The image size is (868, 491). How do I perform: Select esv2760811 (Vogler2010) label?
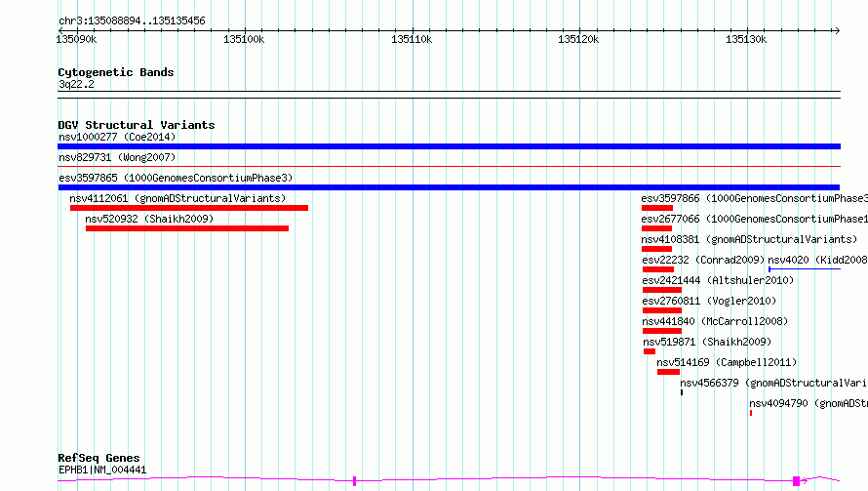click(709, 301)
